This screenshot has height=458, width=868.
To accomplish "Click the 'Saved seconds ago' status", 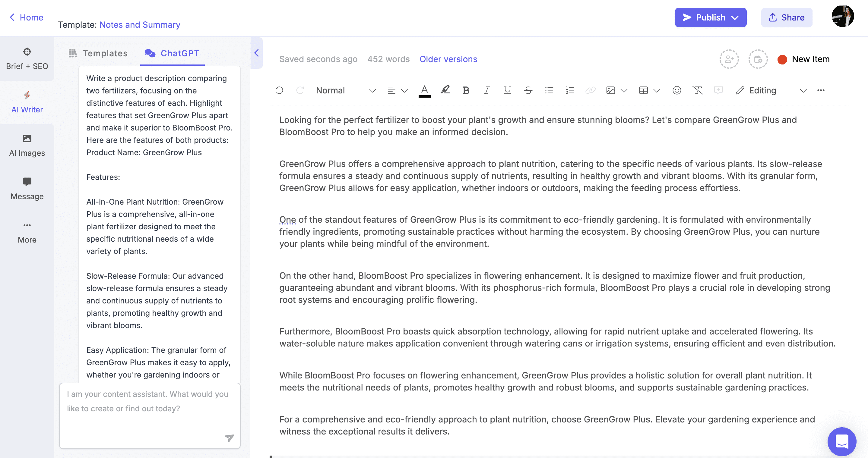I will (x=318, y=59).
